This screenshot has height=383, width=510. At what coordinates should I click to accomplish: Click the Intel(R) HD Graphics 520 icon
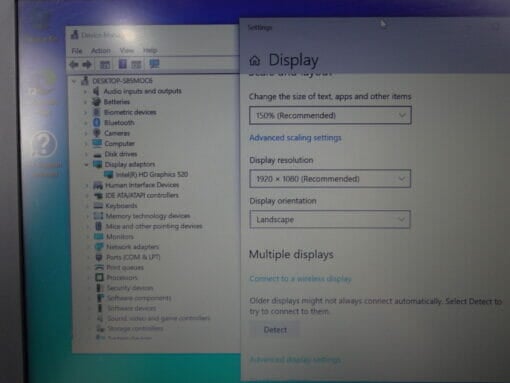tap(109, 174)
